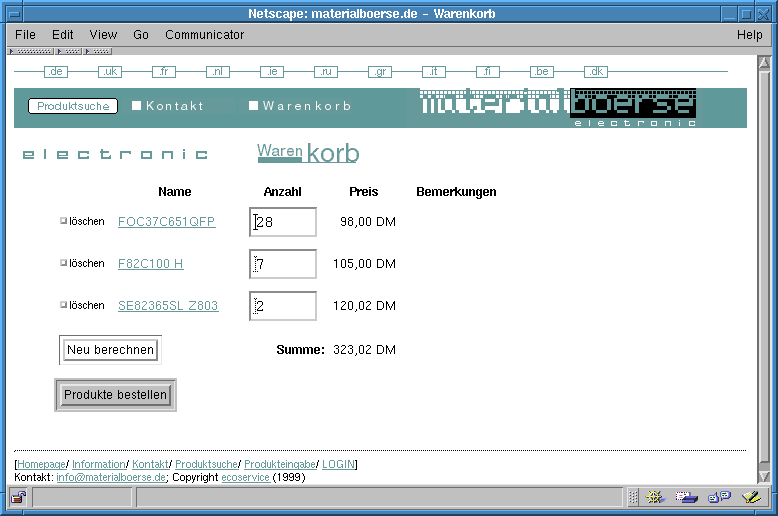Click the square marker next to Warenkorb

tap(254, 106)
